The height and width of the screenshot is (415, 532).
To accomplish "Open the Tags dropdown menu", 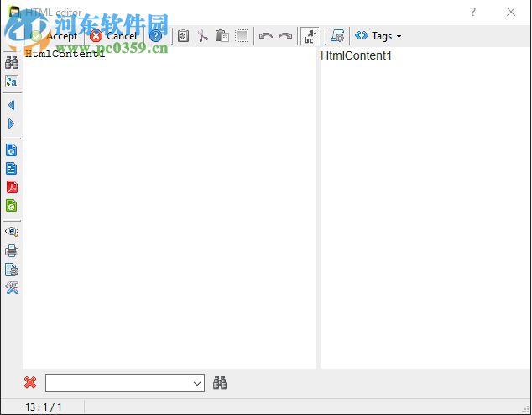I will 378,36.
